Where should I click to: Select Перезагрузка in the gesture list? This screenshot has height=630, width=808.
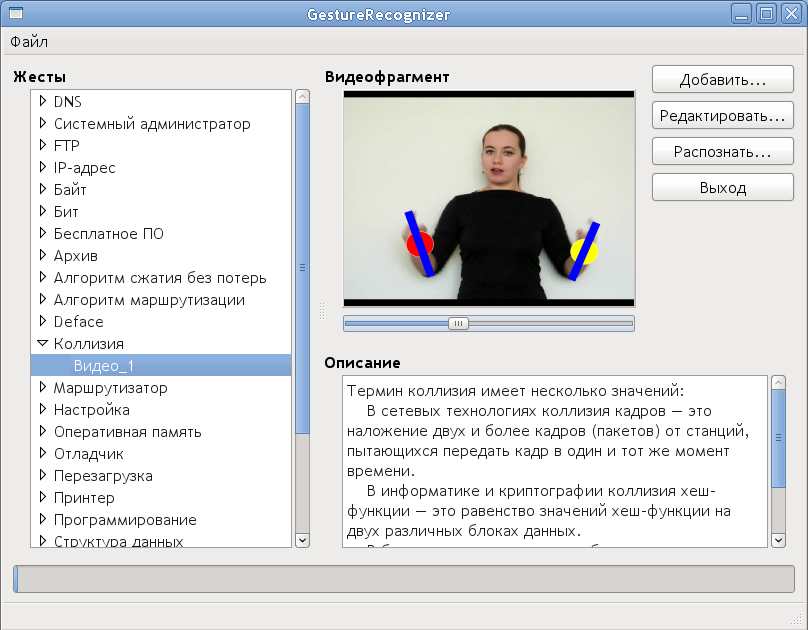point(103,476)
